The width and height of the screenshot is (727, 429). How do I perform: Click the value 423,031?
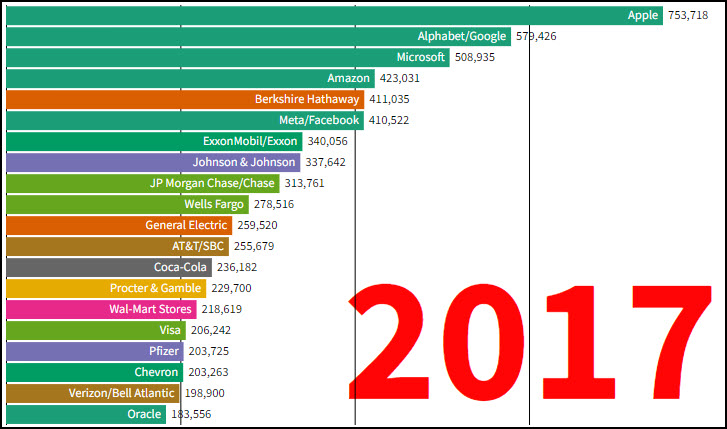pos(400,78)
